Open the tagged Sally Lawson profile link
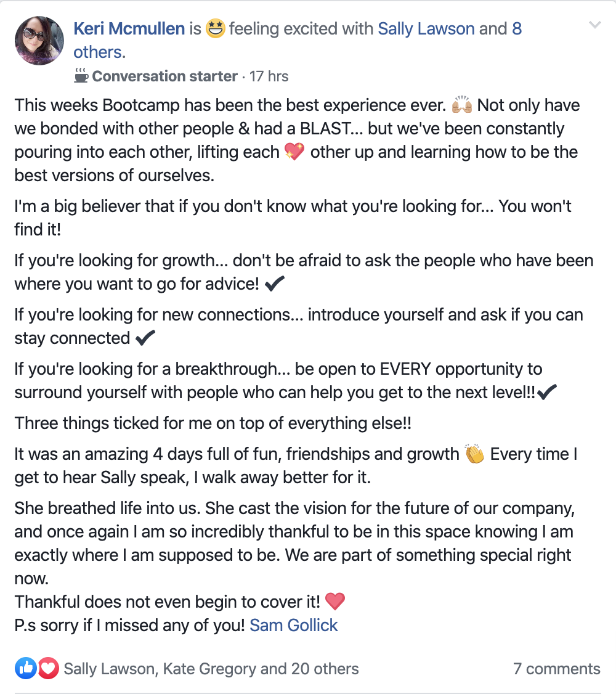This screenshot has width=616, height=694. coord(426,28)
